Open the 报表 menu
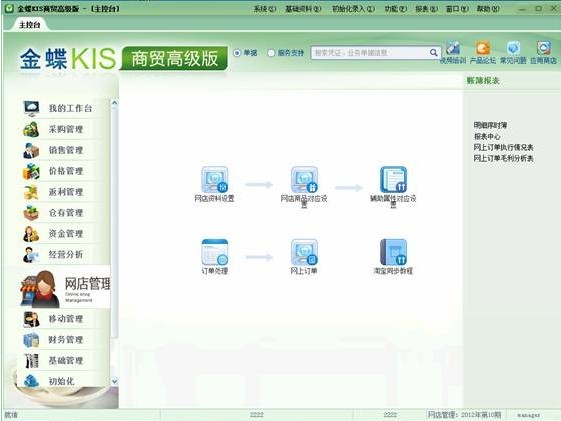The height and width of the screenshot is (421, 561). (426, 9)
